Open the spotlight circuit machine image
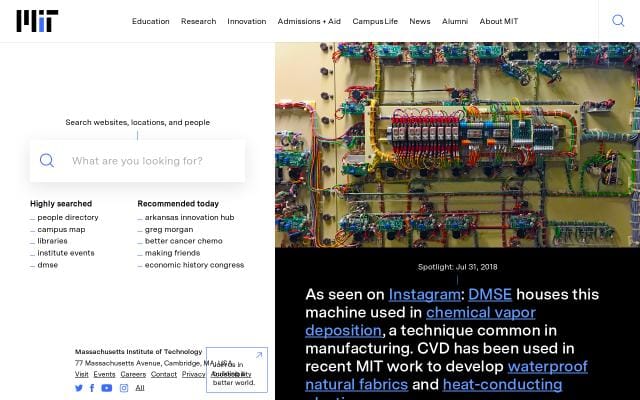The height and width of the screenshot is (400, 640). [x=457, y=144]
